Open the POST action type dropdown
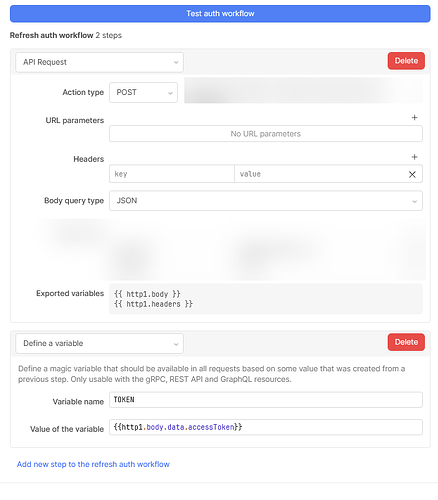This screenshot has width=438, height=500. point(143,92)
